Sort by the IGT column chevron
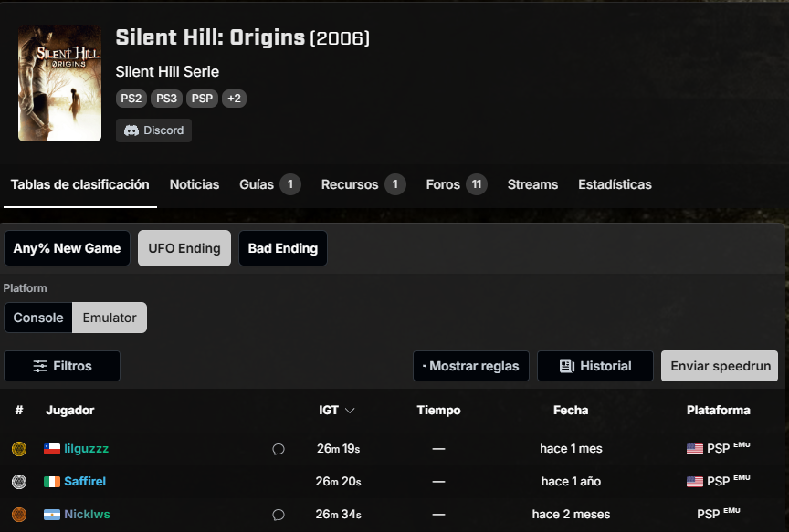This screenshot has height=532, width=789. click(351, 411)
